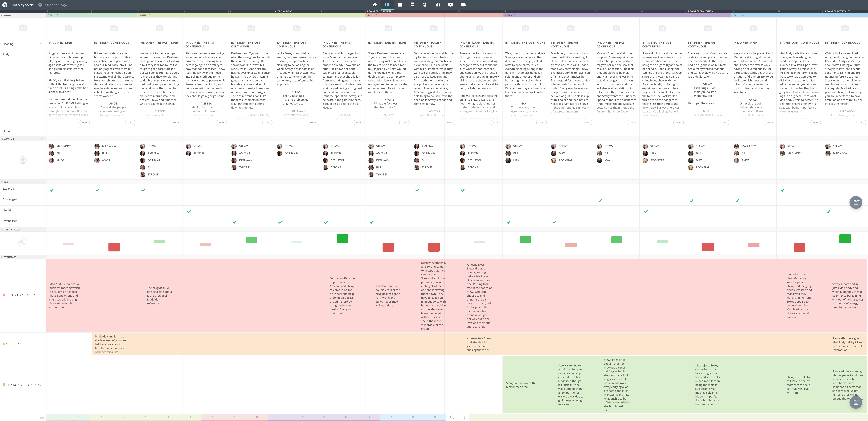
Task: Expand scene 2 body with the More button
Action: pyautogui.click(x=130, y=123)
